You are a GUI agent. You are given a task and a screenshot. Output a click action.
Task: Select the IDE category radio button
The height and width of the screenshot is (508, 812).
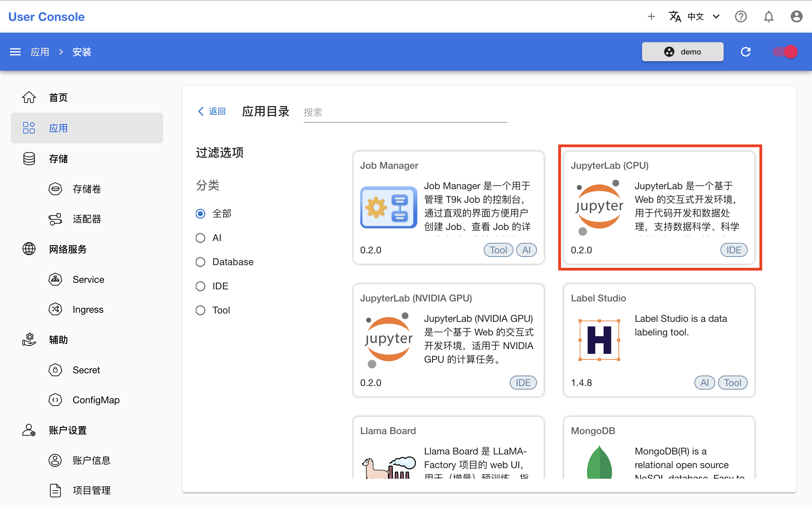tap(200, 286)
